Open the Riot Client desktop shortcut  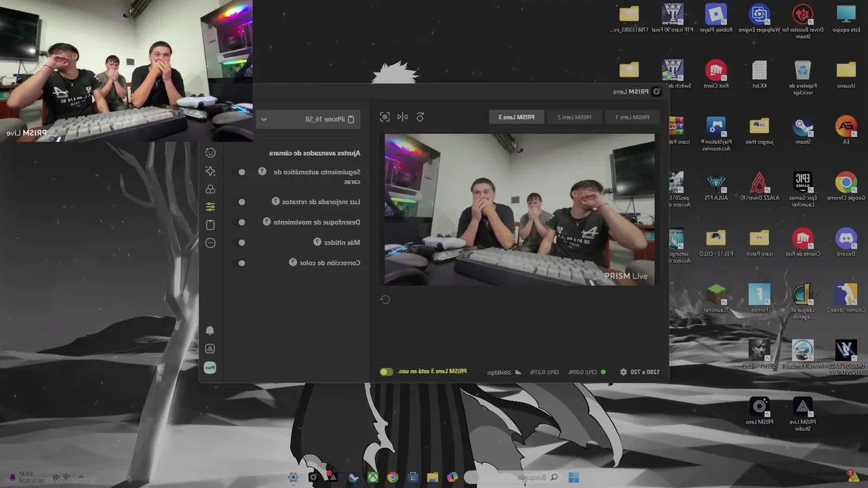[x=716, y=75]
